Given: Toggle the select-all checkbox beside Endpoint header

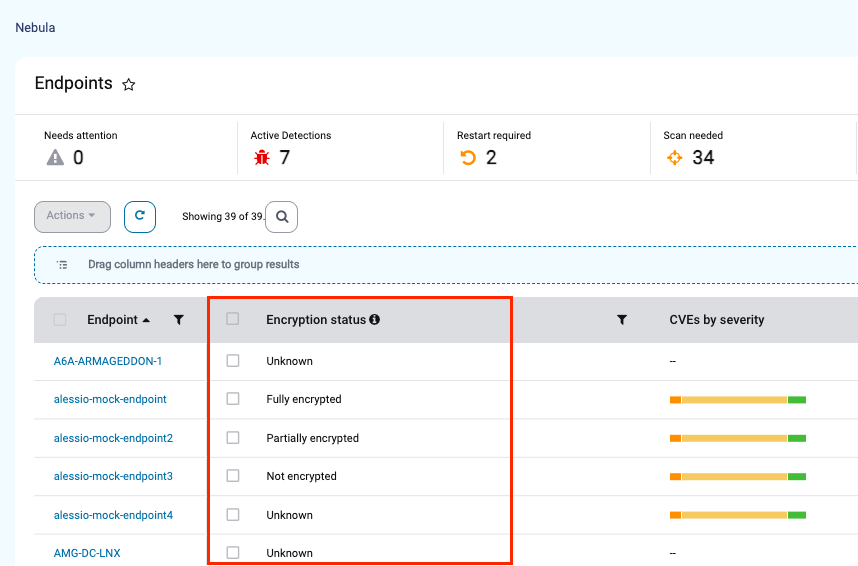Looking at the screenshot, I should [60, 320].
